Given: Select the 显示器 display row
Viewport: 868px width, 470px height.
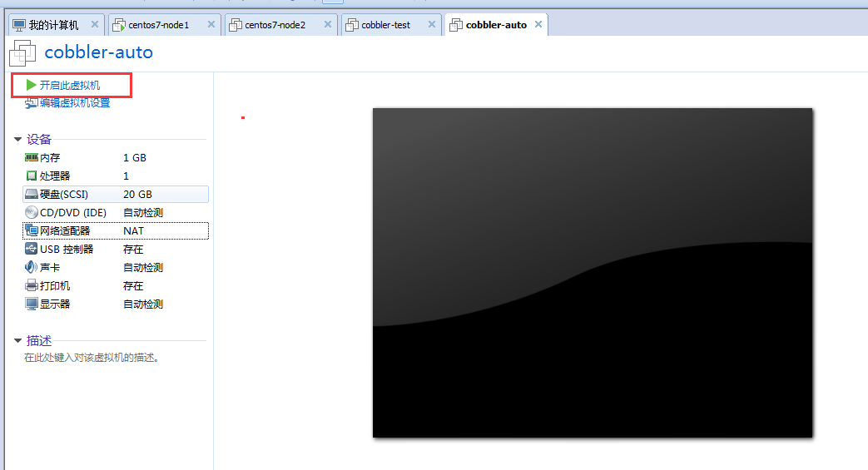Looking at the screenshot, I should (115, 304).
